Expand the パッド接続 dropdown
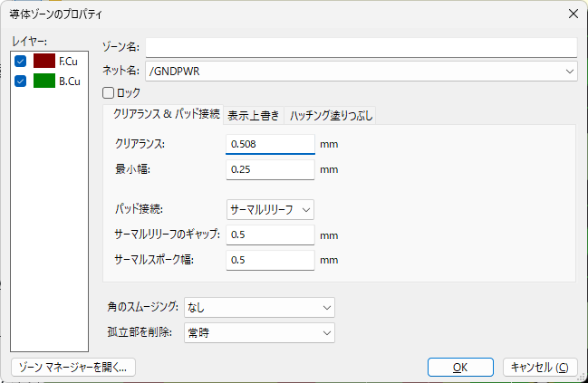The width and height of the screenshot is (588, 383). (270, 209)
